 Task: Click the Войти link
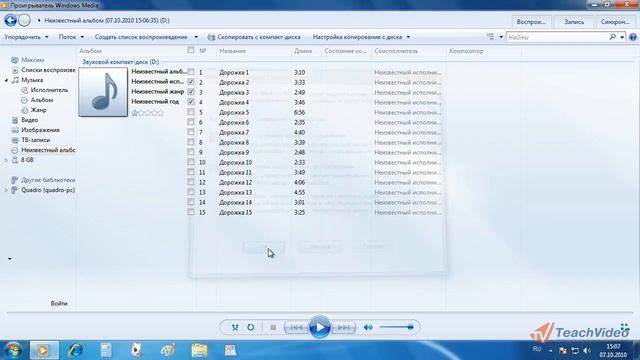[x=59, y=303]
